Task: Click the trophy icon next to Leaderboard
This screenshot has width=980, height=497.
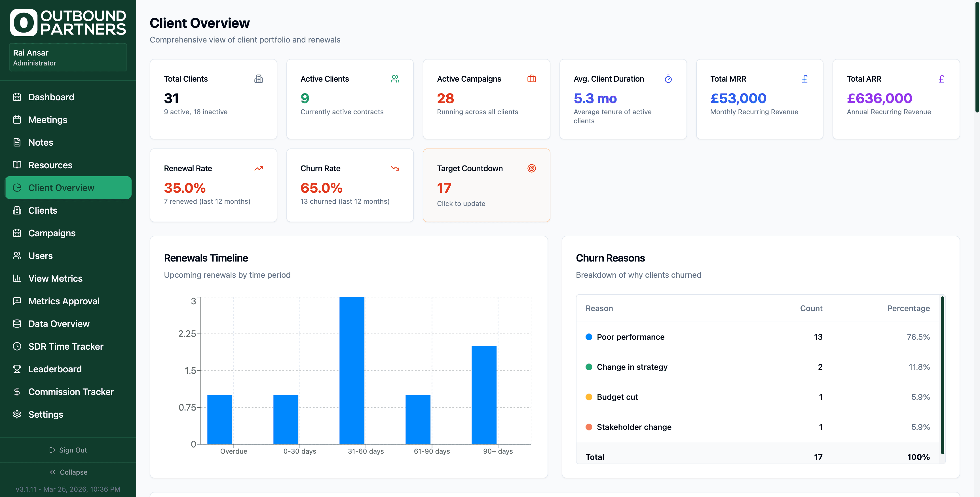Action: (x=17, y=369)
